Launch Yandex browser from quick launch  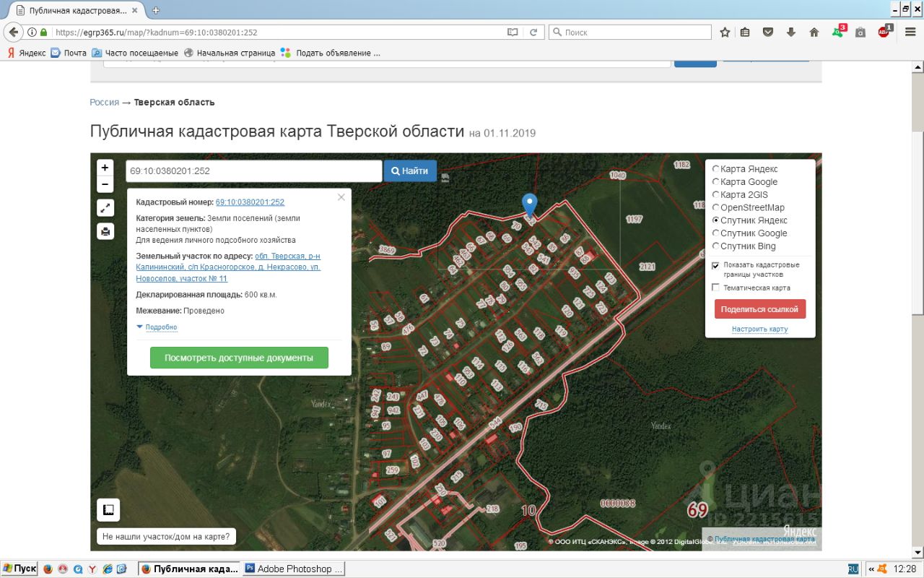pos(92,569)
